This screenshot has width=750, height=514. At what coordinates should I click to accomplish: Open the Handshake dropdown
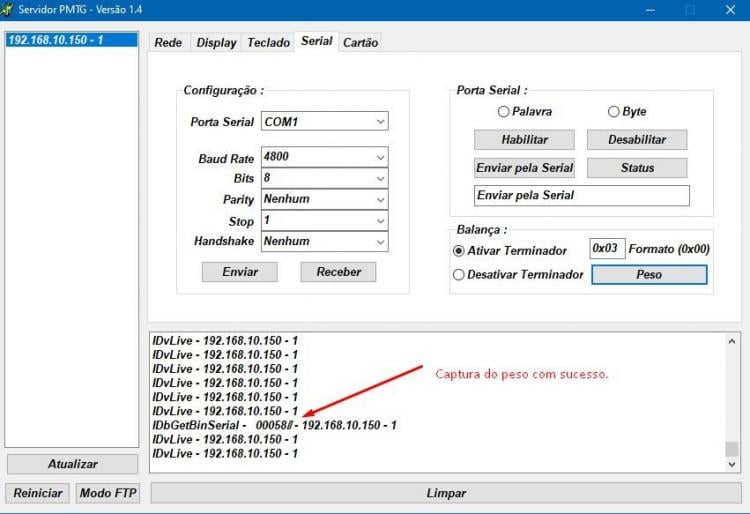(x=325, y=241)
